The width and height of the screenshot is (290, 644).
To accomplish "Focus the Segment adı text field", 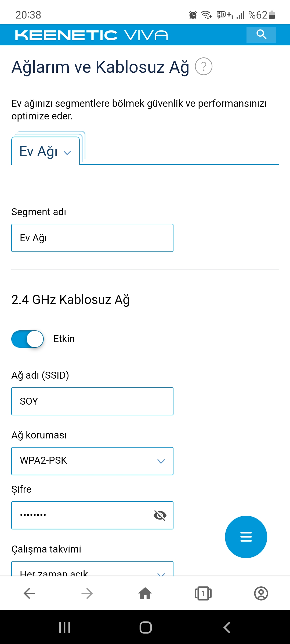I will [92, 238].
